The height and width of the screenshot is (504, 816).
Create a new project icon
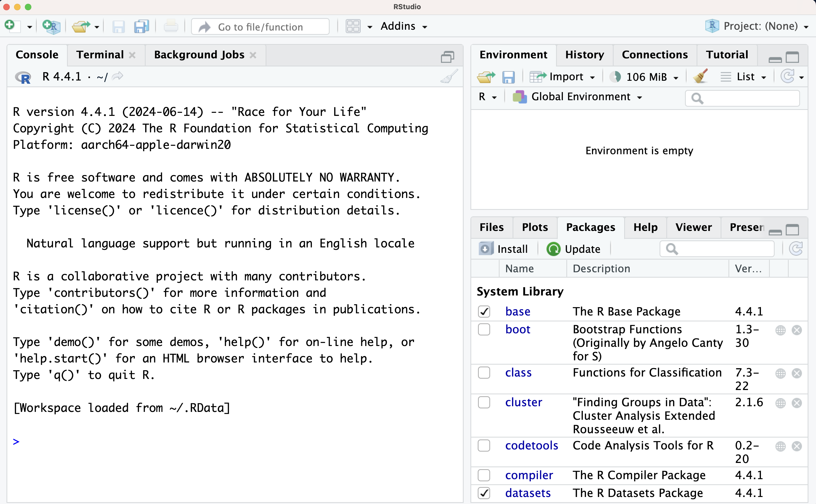51,26
